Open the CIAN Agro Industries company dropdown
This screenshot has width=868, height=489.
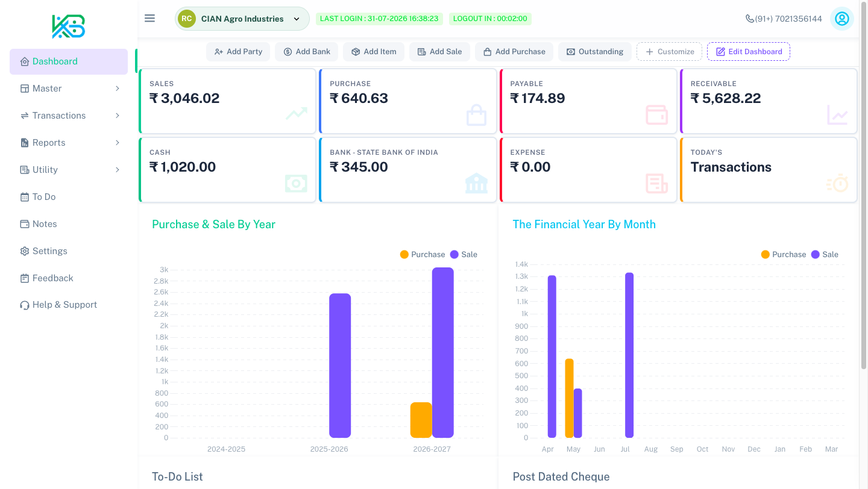click(x=242, y=19)
